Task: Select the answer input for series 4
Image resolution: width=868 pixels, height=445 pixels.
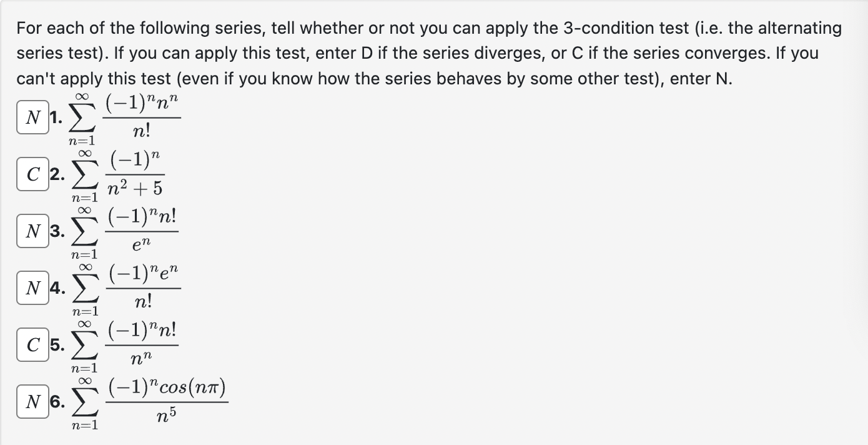Action: [x=32, y=288]
